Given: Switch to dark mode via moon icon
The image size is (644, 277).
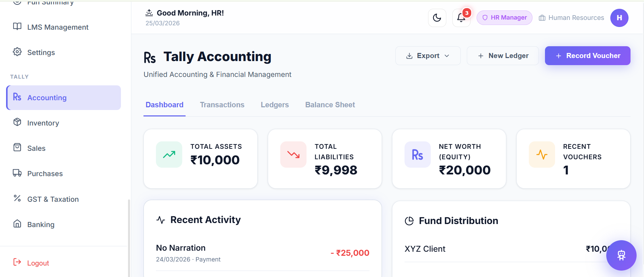Looking at the screenshot, I should coord(437,18).
